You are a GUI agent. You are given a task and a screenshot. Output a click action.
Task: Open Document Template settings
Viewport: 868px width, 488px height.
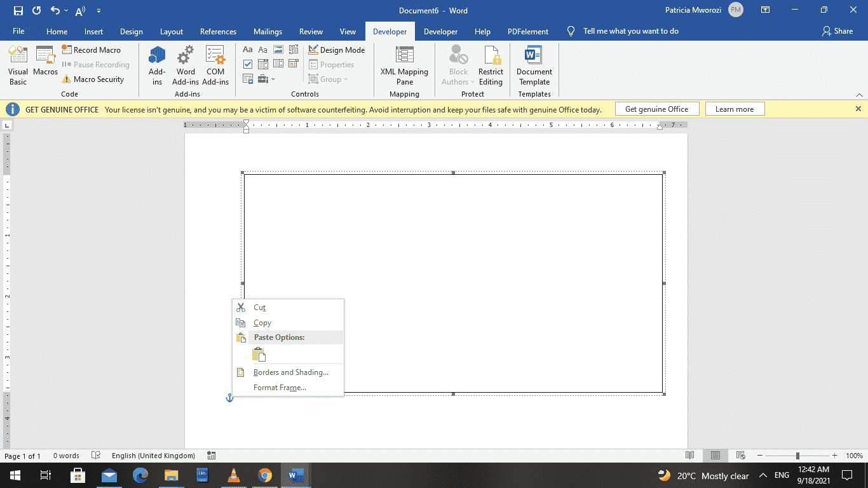click(534, 65)
